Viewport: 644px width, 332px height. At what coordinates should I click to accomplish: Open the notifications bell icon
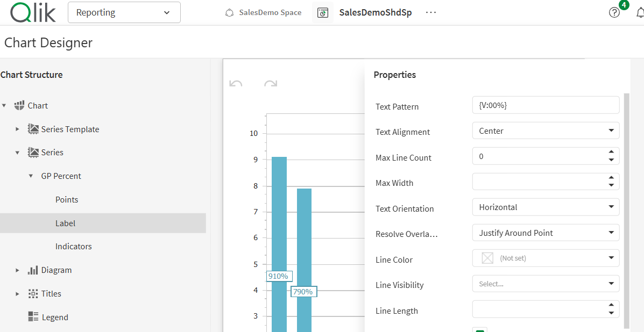pos(640,13)
